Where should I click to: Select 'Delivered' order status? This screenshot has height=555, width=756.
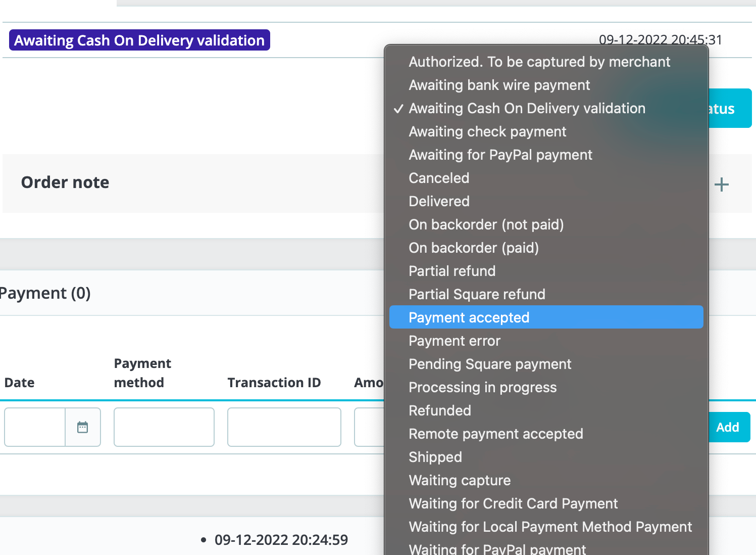[439, 201]
